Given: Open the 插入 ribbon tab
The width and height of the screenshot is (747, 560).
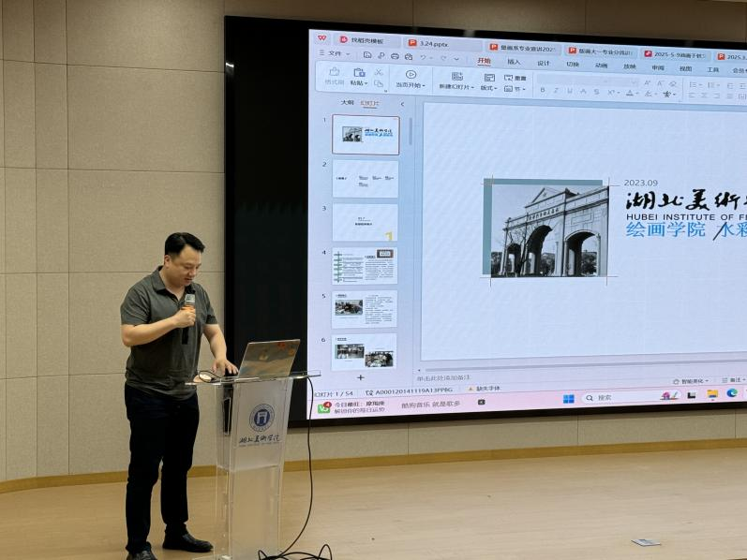Looking at the screenshot, I should (x=514, y=62).
